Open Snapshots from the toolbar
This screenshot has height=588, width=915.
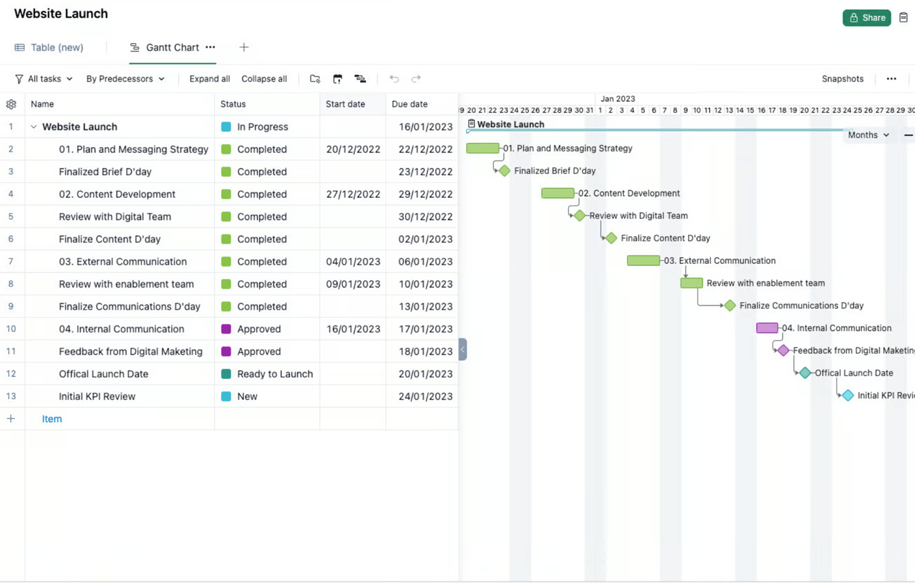[x=842, y=79]
